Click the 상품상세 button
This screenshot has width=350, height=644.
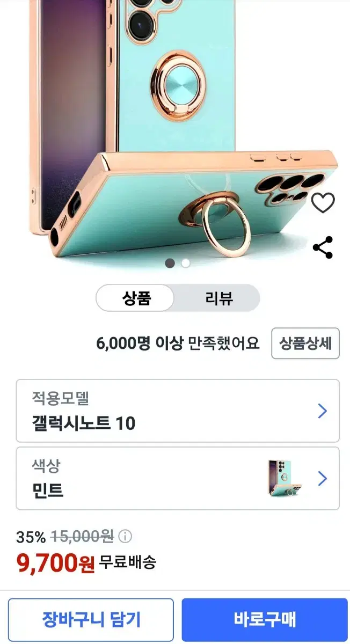pos(305,343)
